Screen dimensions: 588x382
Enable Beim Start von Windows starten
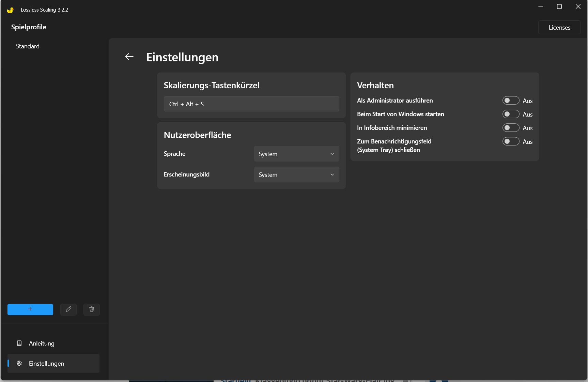point(511,114)
